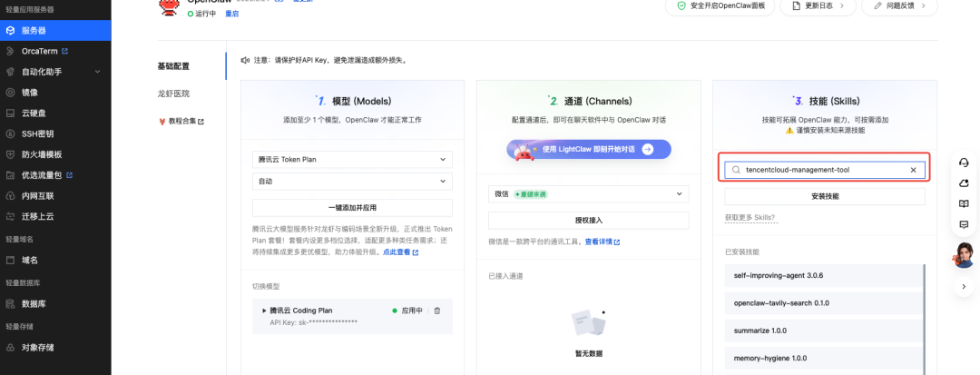Click the 镜像 disc icon

[x=10, y=92]
